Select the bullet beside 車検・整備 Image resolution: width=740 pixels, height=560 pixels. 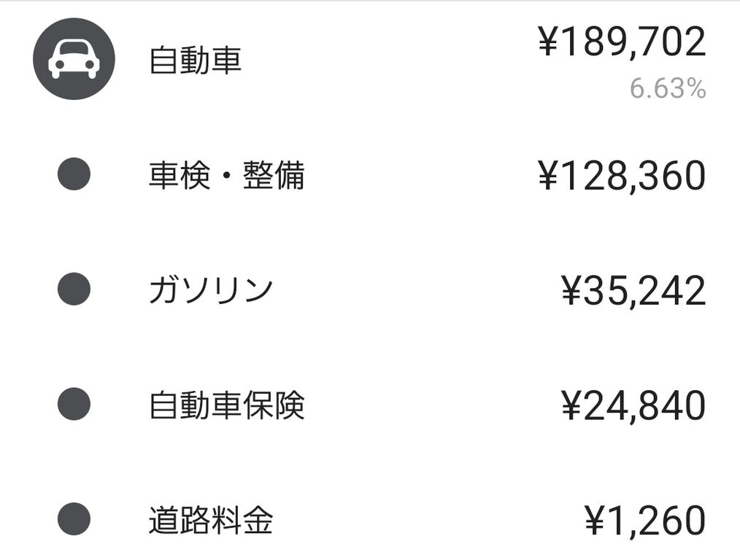[x=74, y=174]
